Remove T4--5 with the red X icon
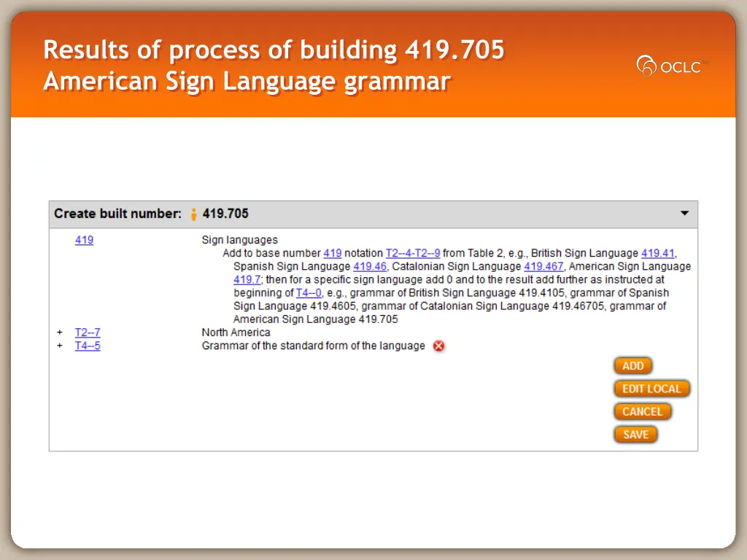 438,346
